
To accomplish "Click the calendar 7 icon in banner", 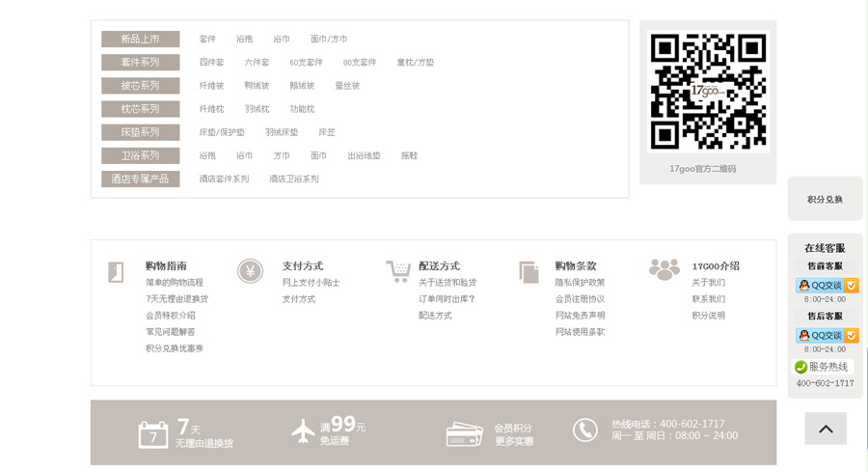I will pyautogui.click(x=152, y=435).
